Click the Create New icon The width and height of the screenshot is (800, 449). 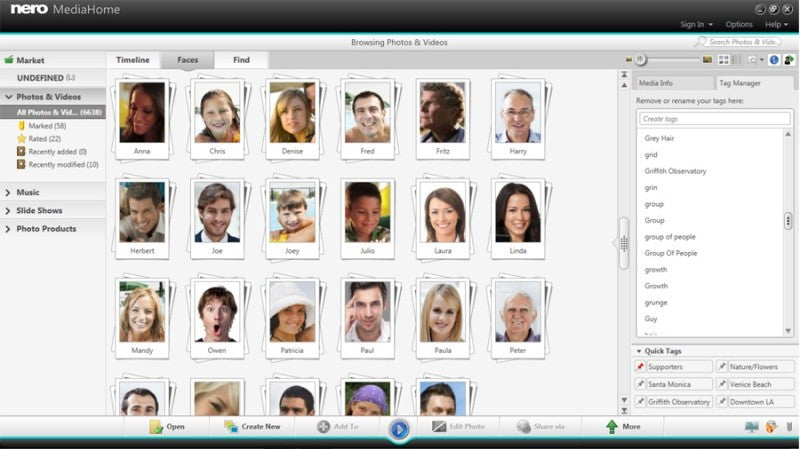231,427
